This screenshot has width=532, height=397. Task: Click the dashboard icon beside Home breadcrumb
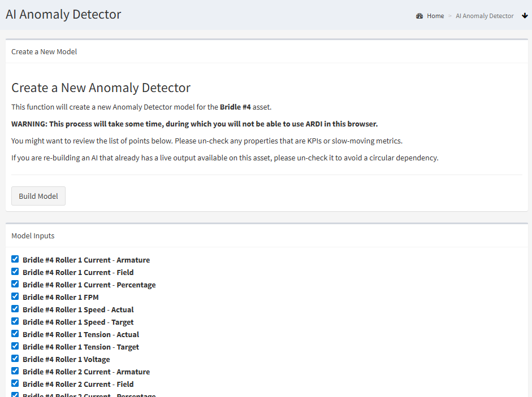[x=419, y=16]
